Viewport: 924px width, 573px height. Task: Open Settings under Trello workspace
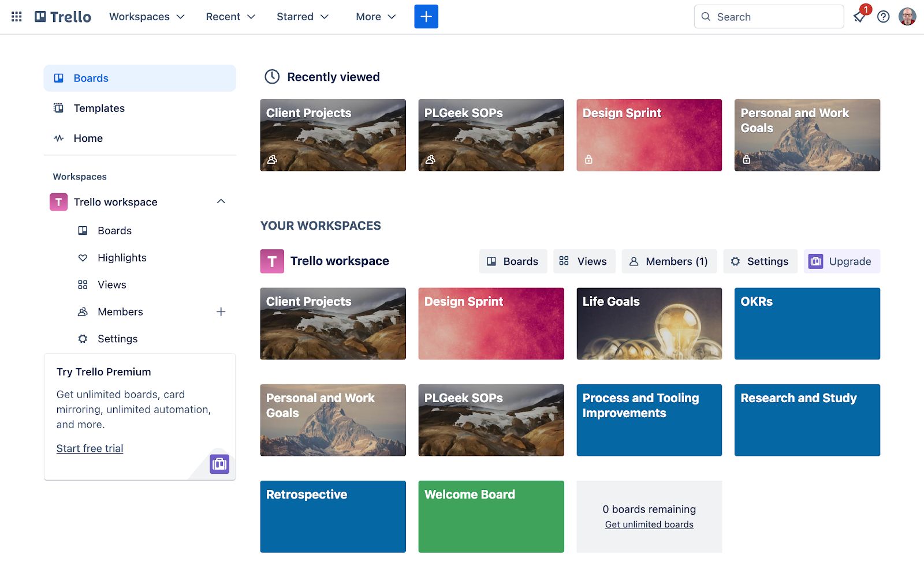117,339
